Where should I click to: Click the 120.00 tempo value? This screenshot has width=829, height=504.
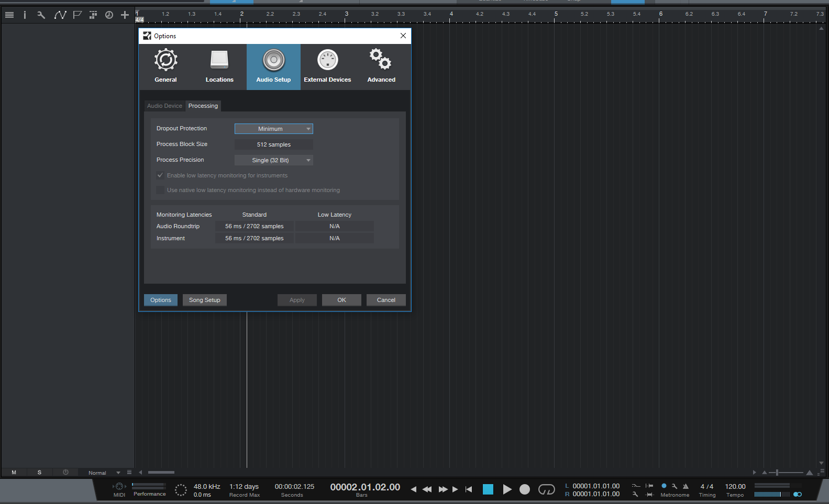(x=735, y=487)
